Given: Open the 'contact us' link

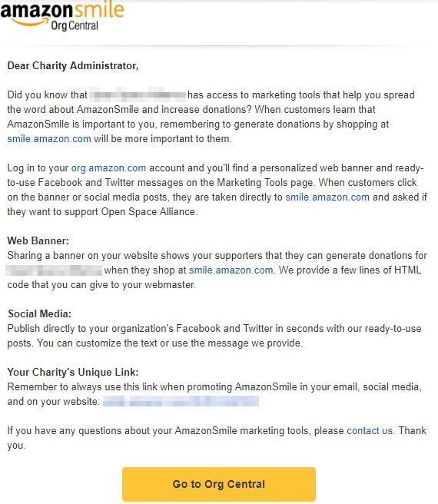Looking at the screenshot, I should point(370,430).
